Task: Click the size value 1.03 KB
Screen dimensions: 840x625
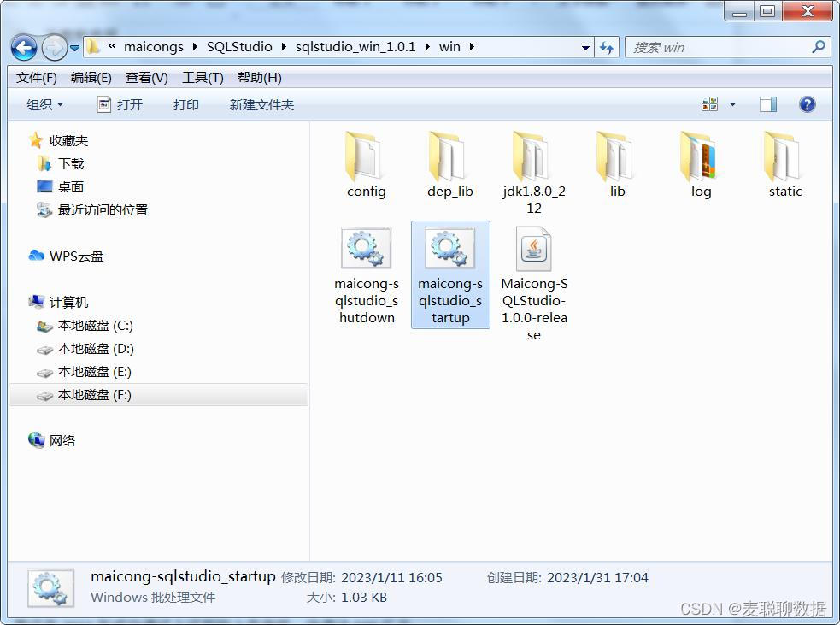Action: tap(364, 597)
